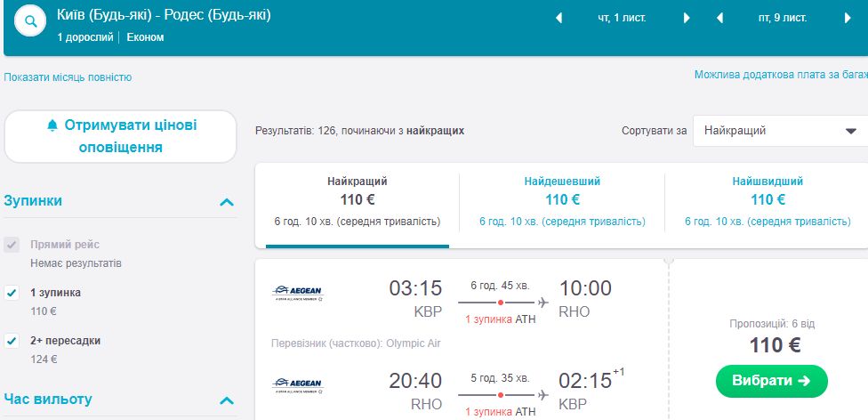Uncheck the 1 зупинка checkbox
868x420 pixels.
(12, 292)
